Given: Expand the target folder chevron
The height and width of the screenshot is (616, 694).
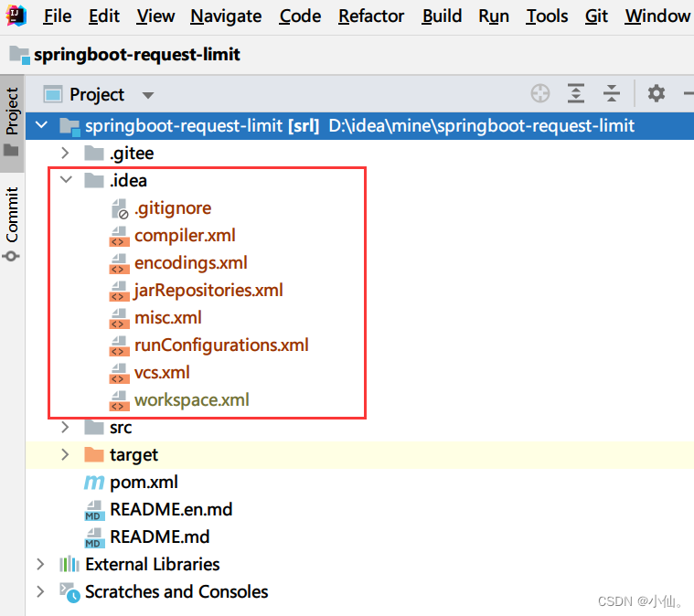Looking at the screenshot, I should pos(65,454).
